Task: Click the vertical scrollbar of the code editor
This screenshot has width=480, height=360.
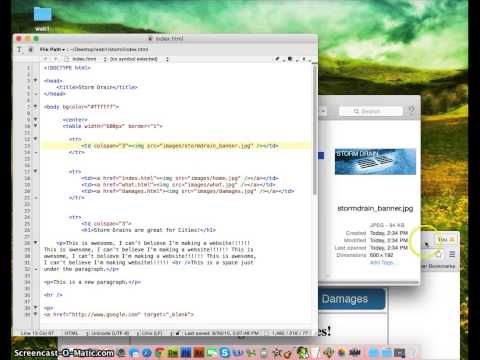Action: point(315,130)
